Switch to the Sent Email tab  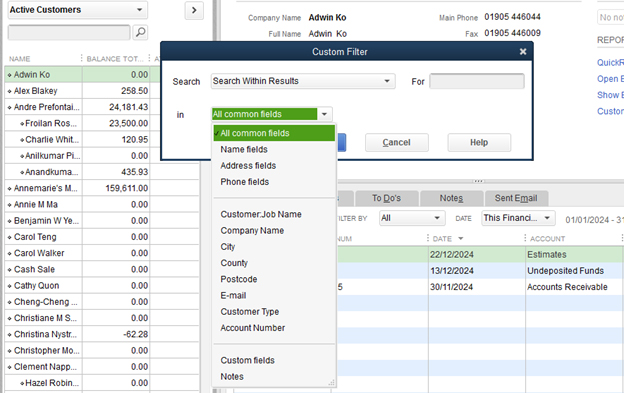tap(516, 198)
